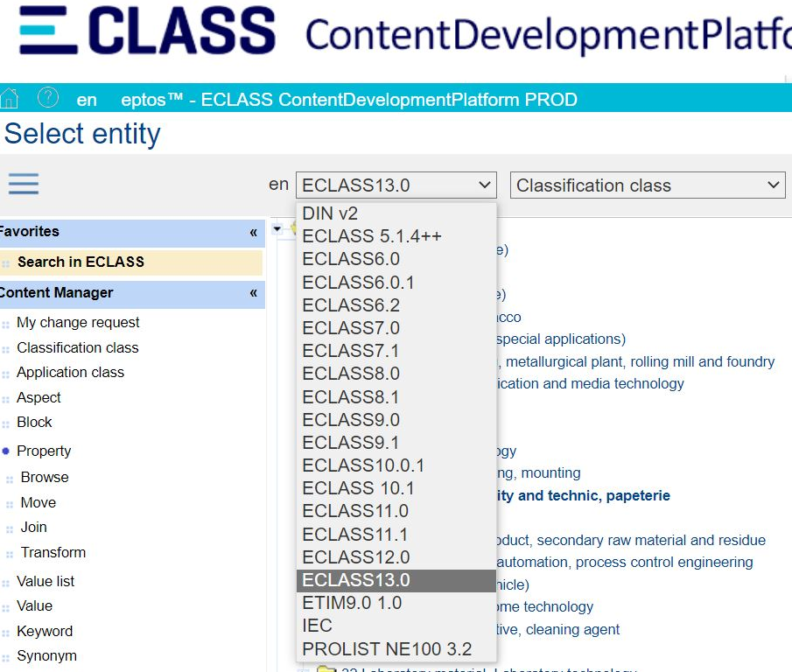Open the Classification class entity dropdown
This screenshot has width=792, height=672.
pos(646,185)
